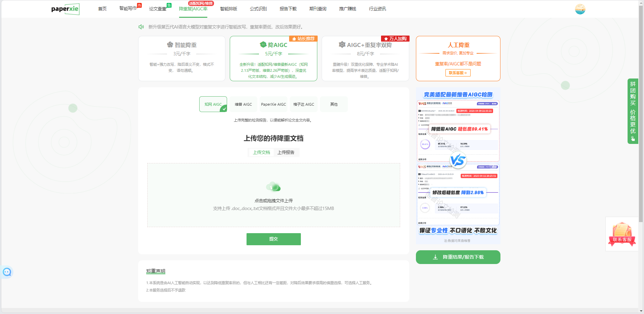The width and height of the screenshot is (644, 314).
Task: Switch to the 上传报告 tab
Action: tap(286, 152)
